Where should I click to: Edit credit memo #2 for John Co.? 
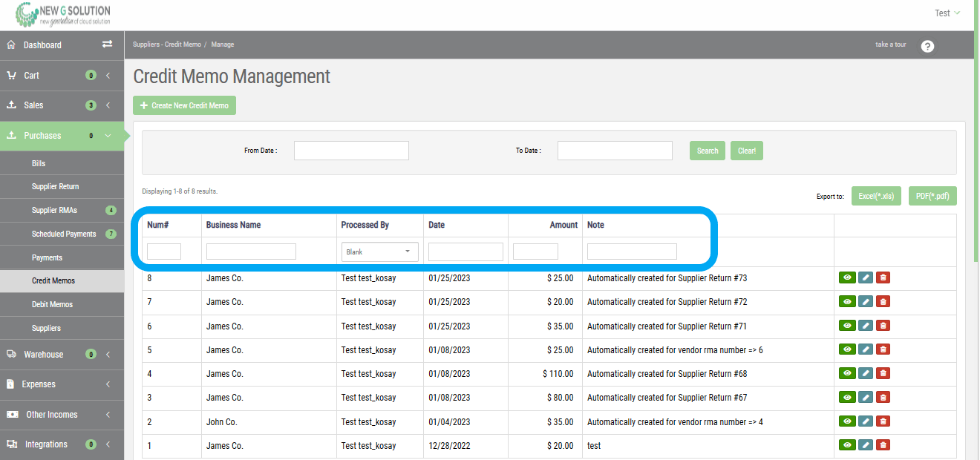coord(865,421)
